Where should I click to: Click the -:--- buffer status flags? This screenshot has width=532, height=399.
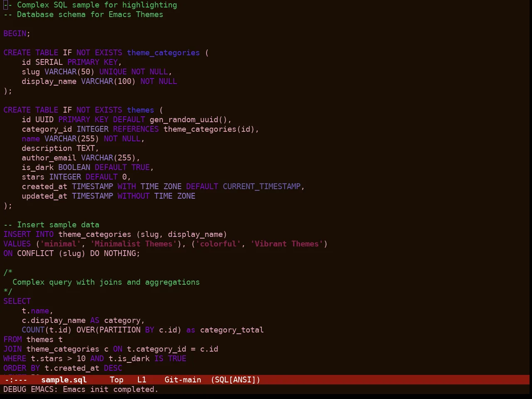click(16, 379)
